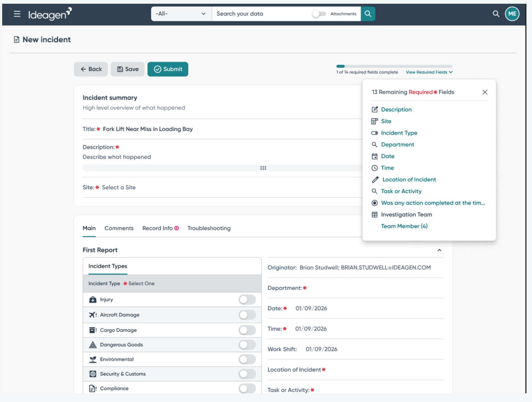This screenshot has width=532, height=402.
Task: Click the Description edit icon in required fields
Action: point(375,109)
